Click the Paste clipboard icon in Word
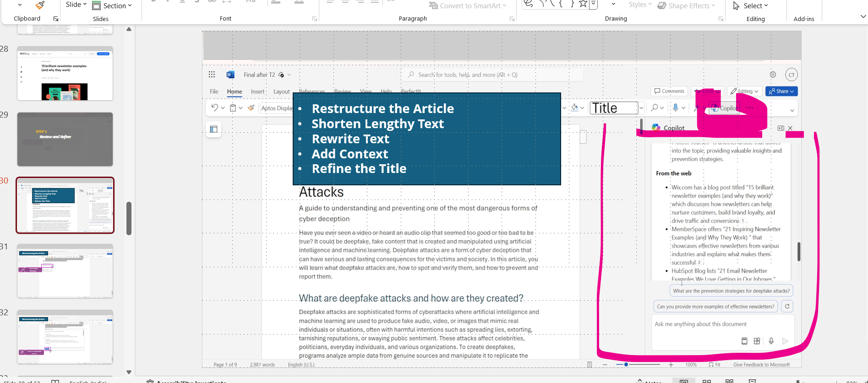The height and width of the screenshot is (383, 868). coord(233,108)
